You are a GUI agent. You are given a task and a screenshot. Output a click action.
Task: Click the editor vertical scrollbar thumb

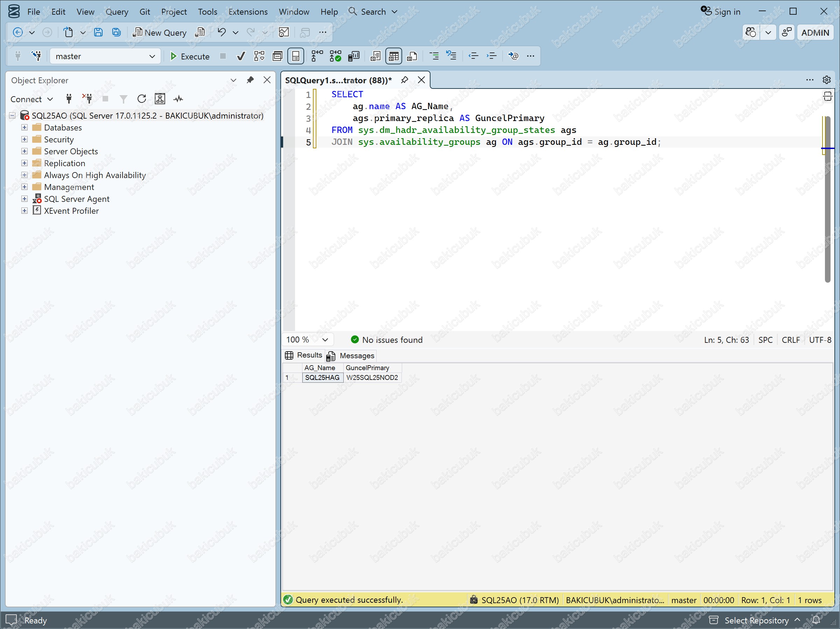click(x=827, y=199)
